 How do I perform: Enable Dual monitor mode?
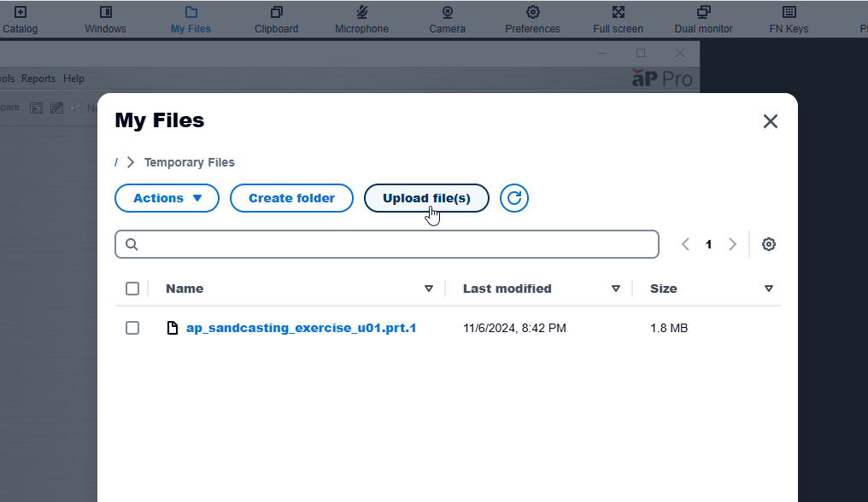pos(704,20)
